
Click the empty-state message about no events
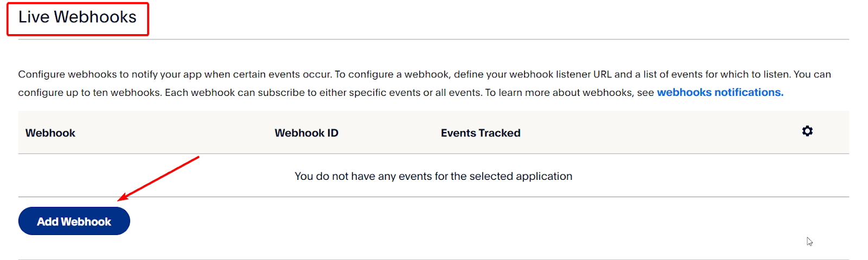(x=433, y=177)
